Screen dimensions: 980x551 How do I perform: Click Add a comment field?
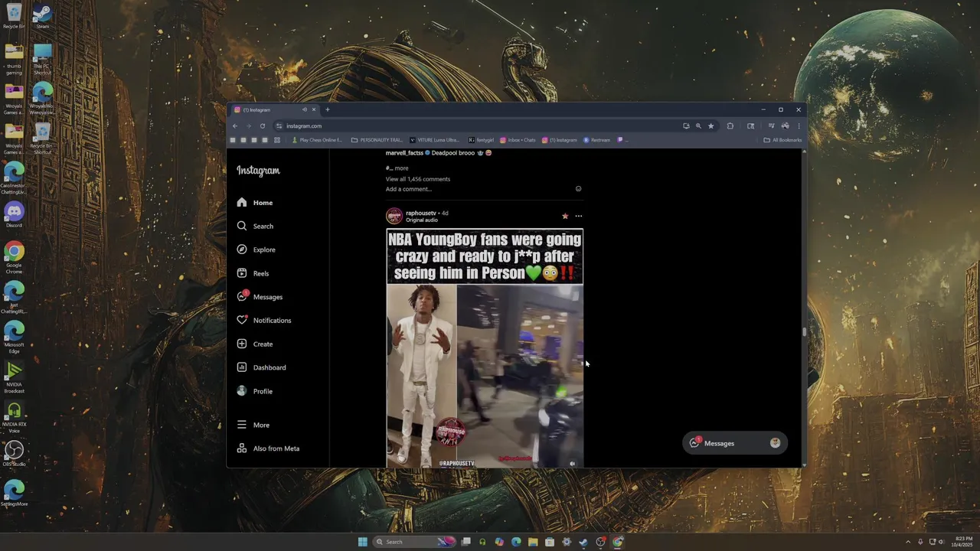point(479,189)
